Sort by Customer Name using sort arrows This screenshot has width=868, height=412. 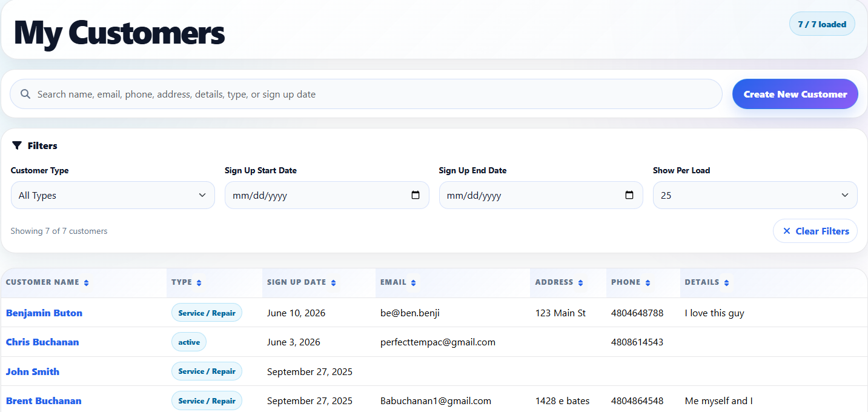point(86,283)
